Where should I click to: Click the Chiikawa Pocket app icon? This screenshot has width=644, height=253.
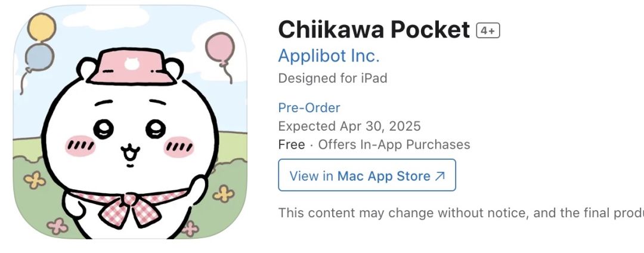(130, 121)
